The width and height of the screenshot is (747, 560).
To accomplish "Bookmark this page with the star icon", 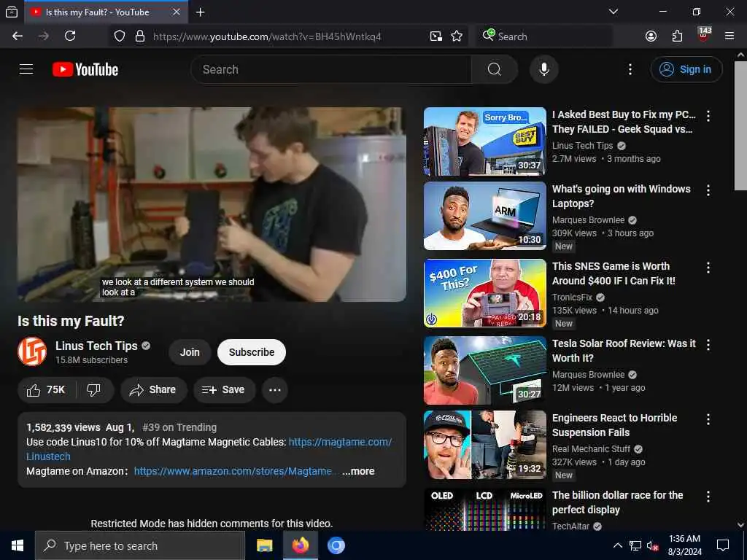I will pos(457,36).
